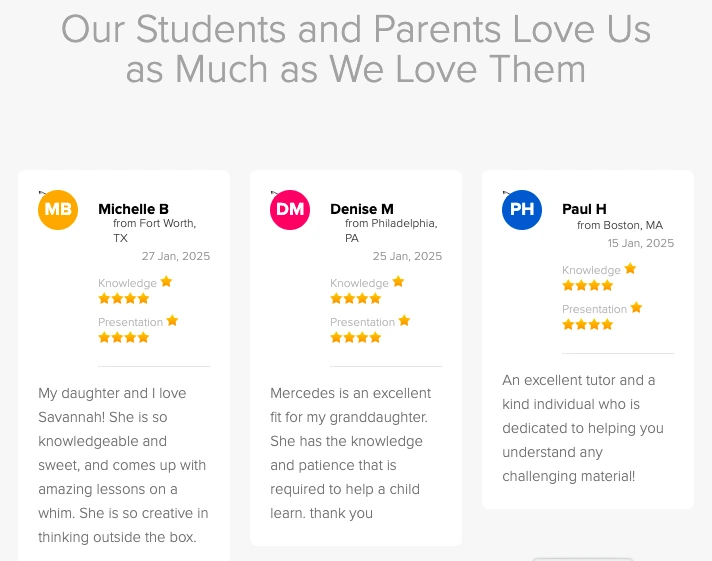712x561 pixels.
Task: Click four-star row under Denise M's Presentation label
Action: point(355,337)
